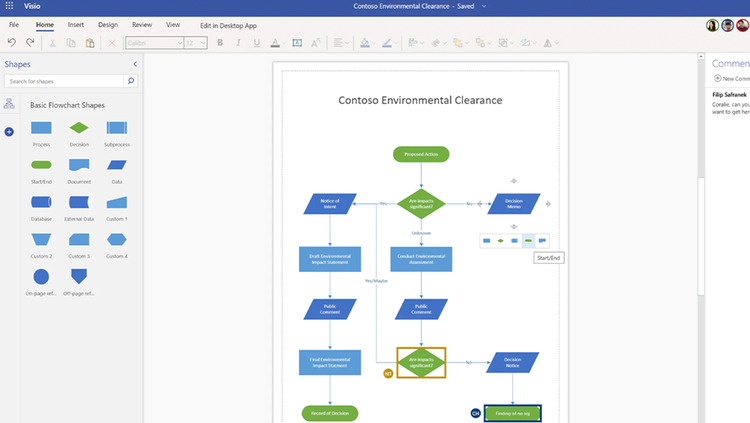Toggle Bold formatting
This screenshot has width=750, height=423.
tap(220, 43)
